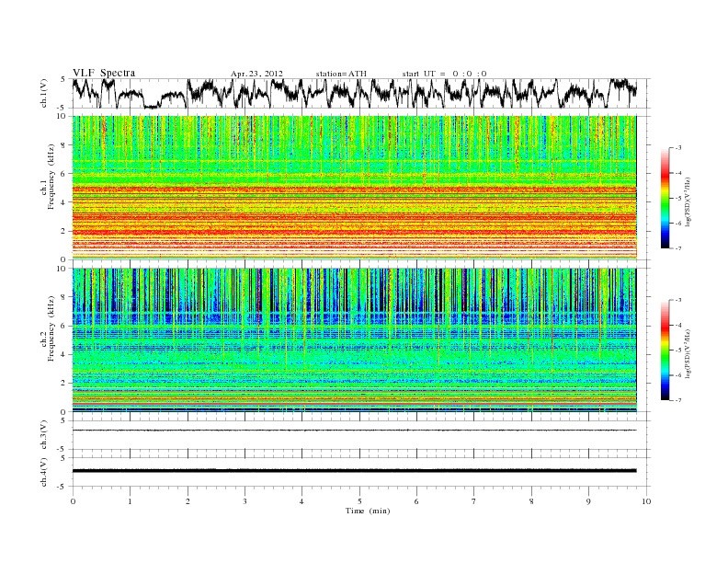Click the "Time (min)" axis label
This screenshot has height=563, width=728.
[x=368, y=511]
